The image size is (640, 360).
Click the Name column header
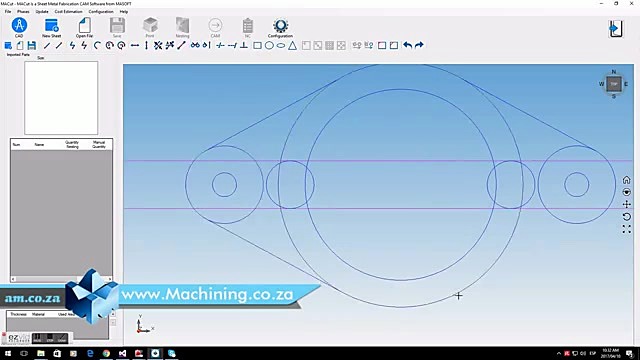coord(39,144)
